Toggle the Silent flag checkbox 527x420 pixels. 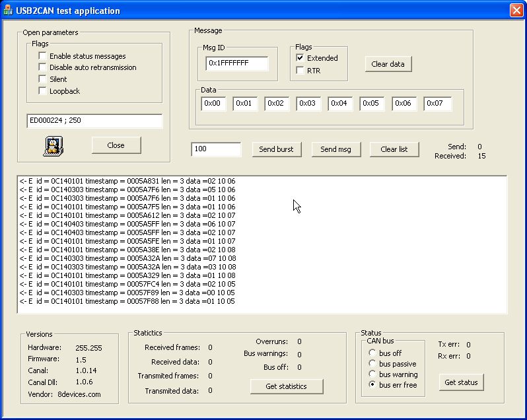(43, 79)
